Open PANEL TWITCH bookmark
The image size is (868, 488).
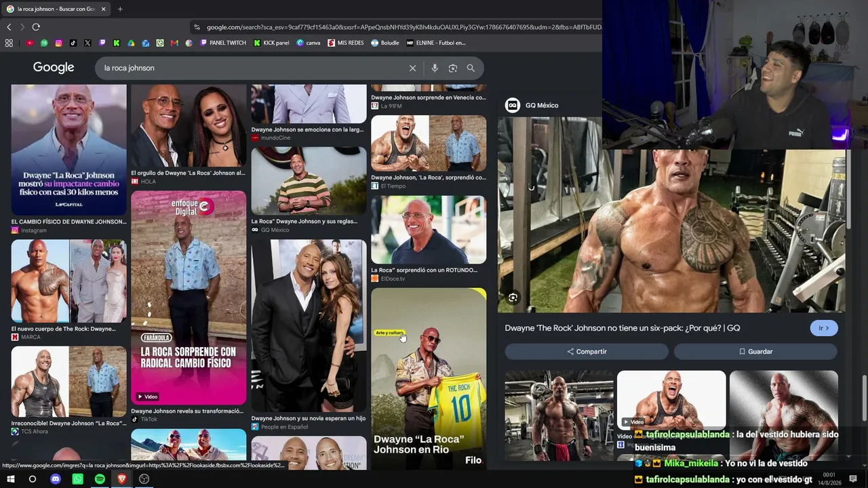(223, 43)
